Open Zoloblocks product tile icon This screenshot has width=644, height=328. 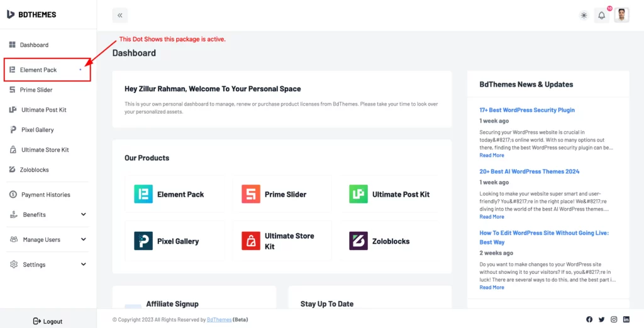pos(358,241)
